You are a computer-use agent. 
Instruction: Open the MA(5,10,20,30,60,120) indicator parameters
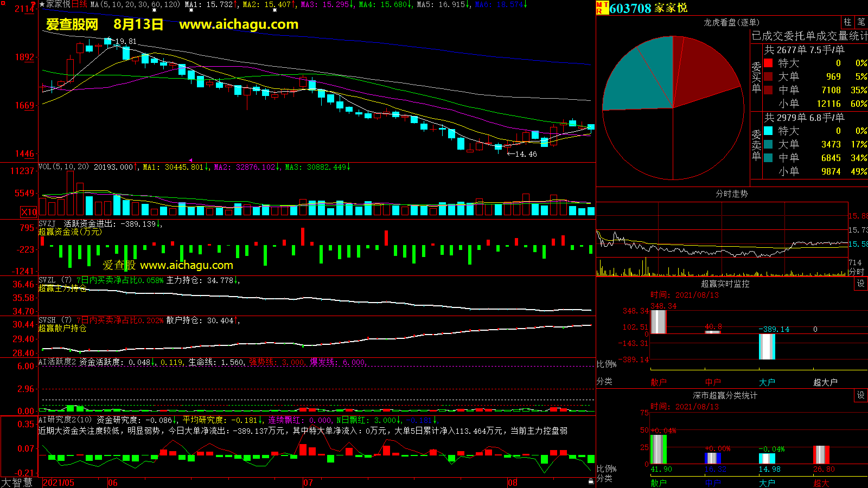point(135,4)
